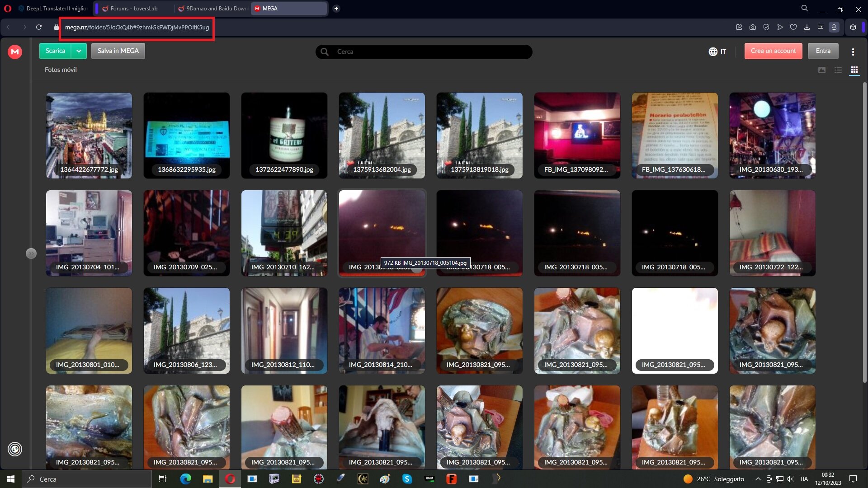Expand the Scarica dropdown arrow
Image resolution: width=868 pixels, height=488 pixels.
[x=79, y=51]
